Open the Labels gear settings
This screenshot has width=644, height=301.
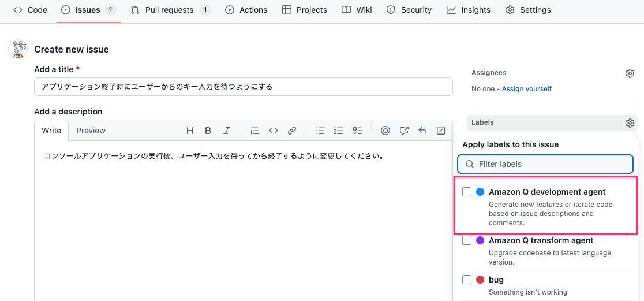[x=630, y=122]
